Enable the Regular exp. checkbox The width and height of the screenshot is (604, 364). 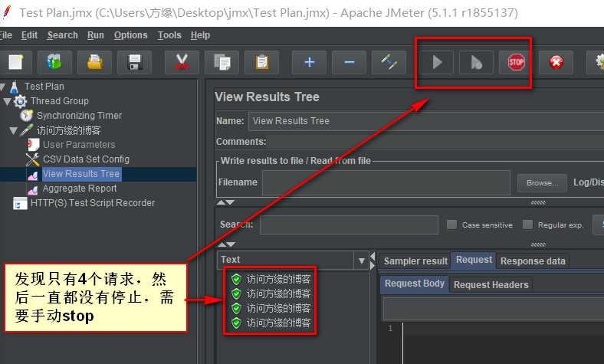(x=527, y=225)
